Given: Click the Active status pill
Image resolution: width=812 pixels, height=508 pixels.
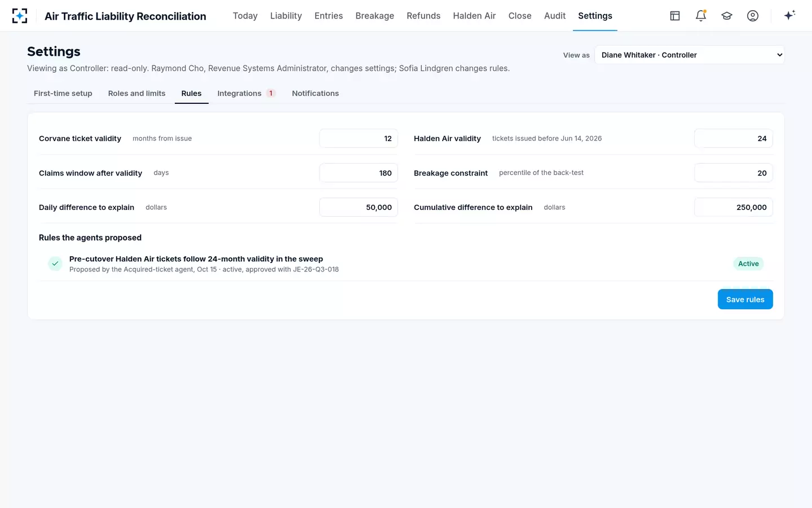Looking at the screenshot, I should 748,264.
